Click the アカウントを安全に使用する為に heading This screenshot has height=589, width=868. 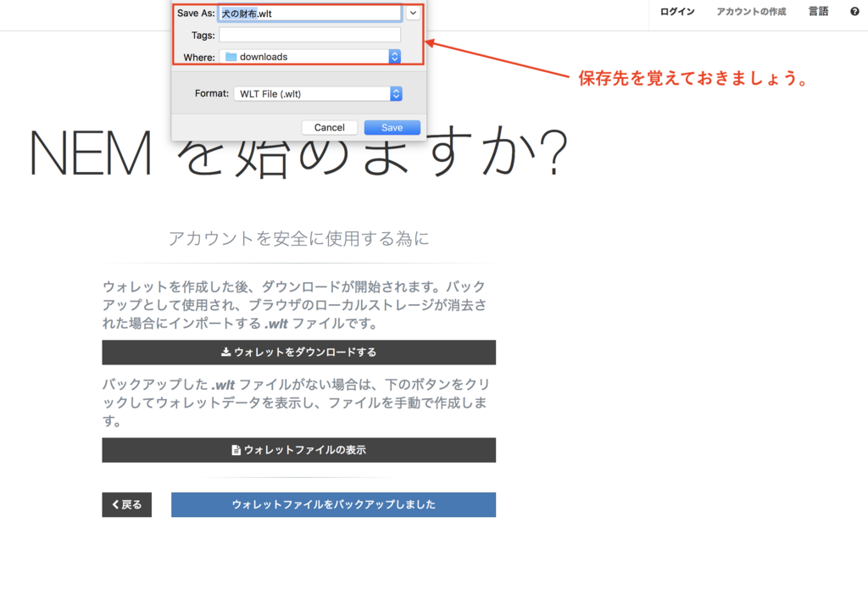pyautogui.click(x=299, y=239)
